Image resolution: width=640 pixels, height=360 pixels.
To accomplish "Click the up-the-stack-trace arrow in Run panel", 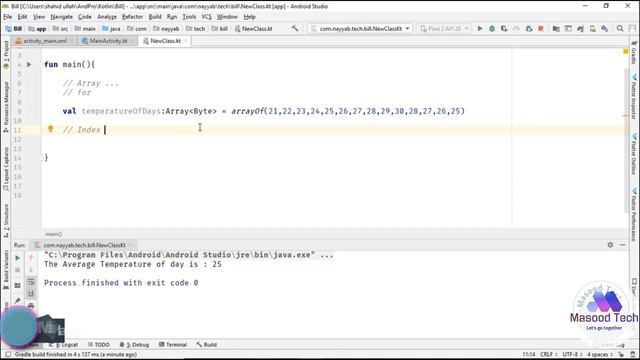I will tap(31, 258).
